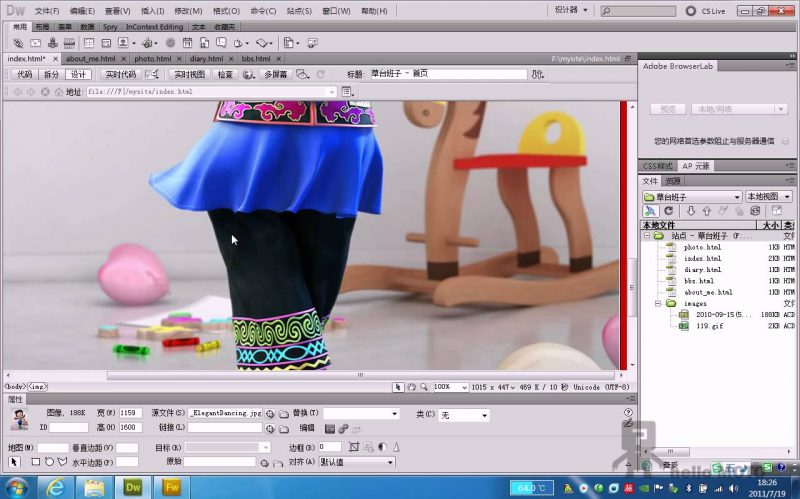Switch to Design view (设计)
Viewport: 800px width, 499px height.
[x=77, y=74]
